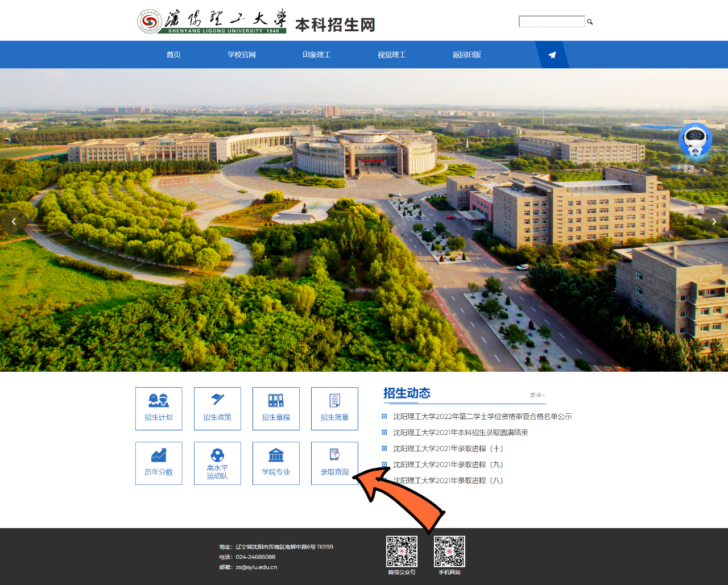Open the 学院专业 building icon tile
The width and height of the screenshot is (728, 585).
[x=276, y=463]
